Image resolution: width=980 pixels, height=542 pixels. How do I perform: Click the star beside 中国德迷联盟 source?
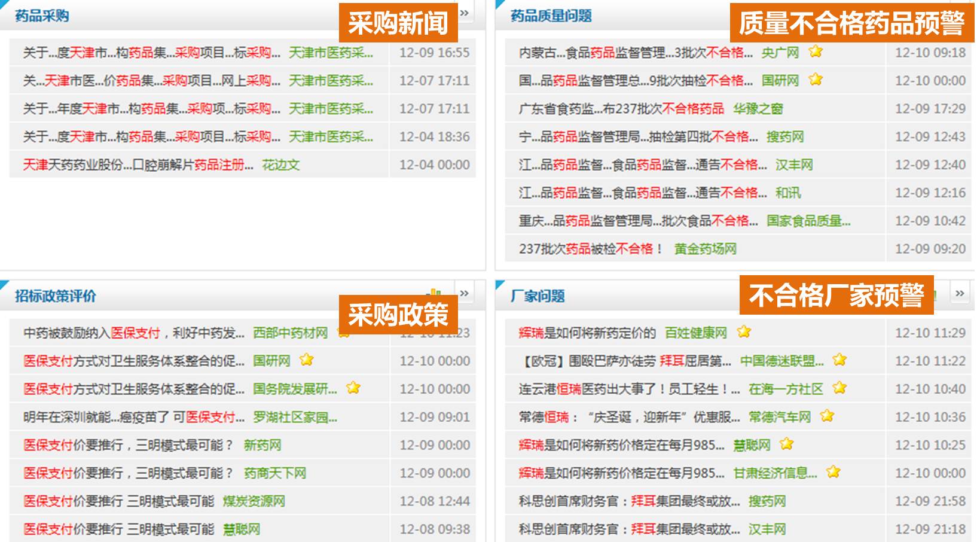click(x=839, y=360)
